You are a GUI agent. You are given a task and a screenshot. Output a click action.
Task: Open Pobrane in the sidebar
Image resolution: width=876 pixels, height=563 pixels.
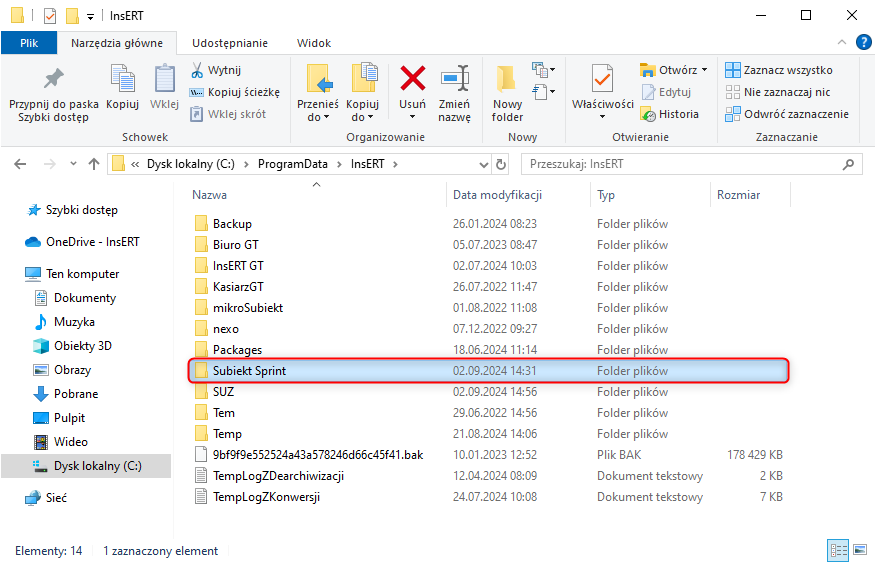66,394
